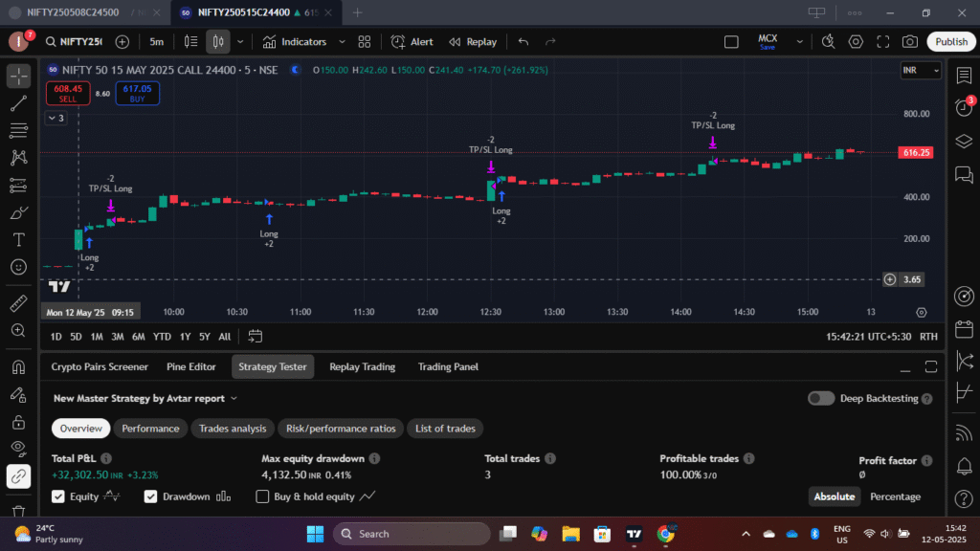Screen dimensions: 980x551
Task: Open the emoji and icons tool
Action: (x=19, y=267)
